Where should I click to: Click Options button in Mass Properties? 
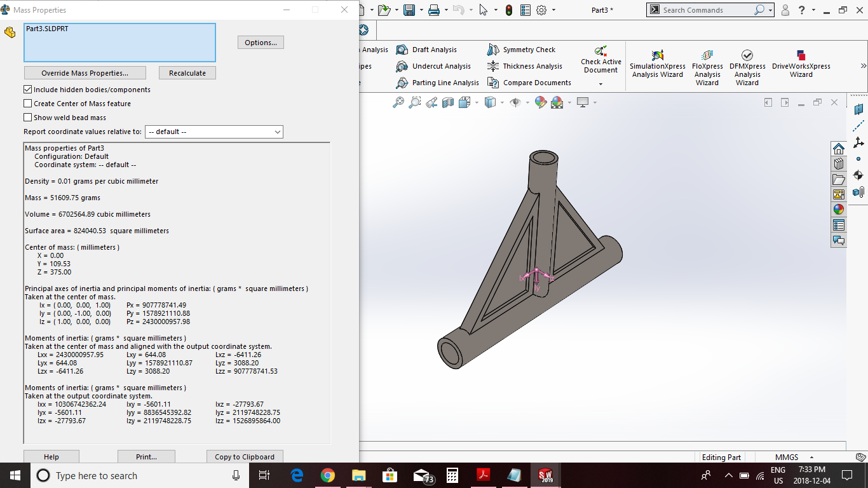[x=261, y=43]
